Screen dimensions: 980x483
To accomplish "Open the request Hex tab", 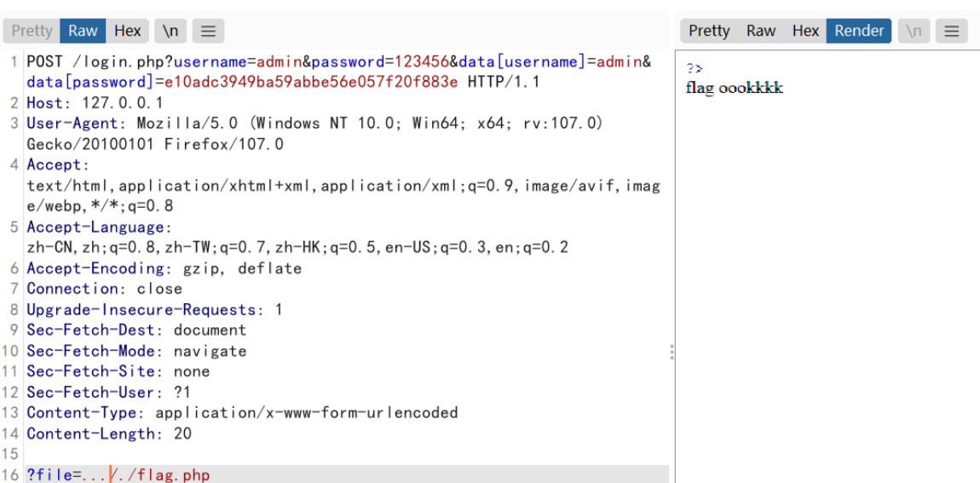I will (128, 31).
